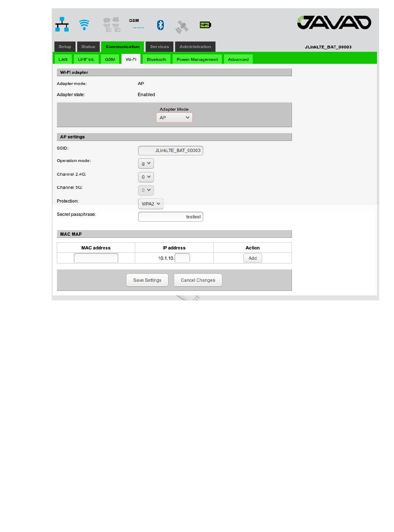Click the IP address last octet field

coord(182,258)
